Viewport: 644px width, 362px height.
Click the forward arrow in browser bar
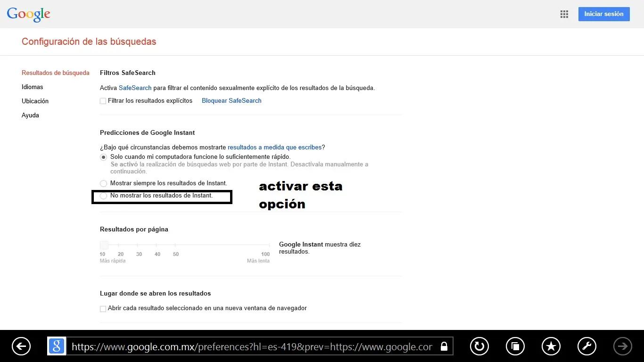coord(623,346)
